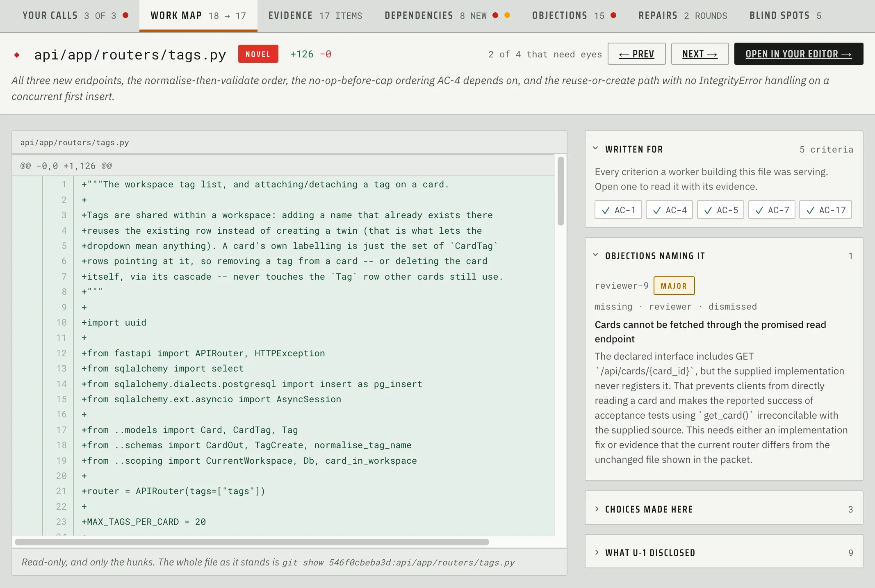
Task: Click the NOVEL badge
Action: 258,54
